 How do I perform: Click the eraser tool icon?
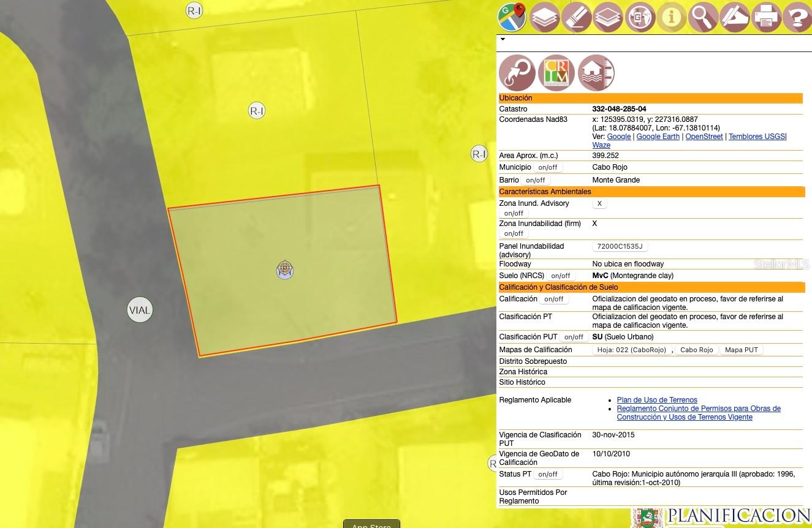(576, 17)
